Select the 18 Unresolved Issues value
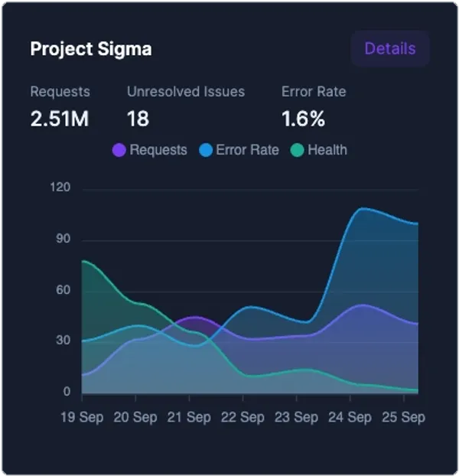Screen dimensions: 459x476 [138, 119]
